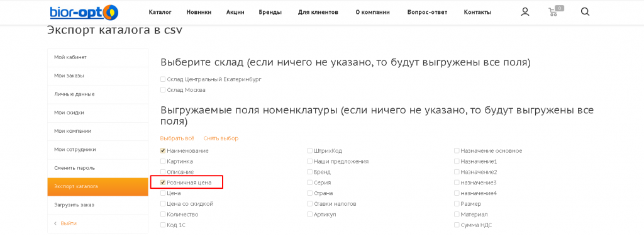The height and width of the screenshot is (236, 644).
Task: Check Наши предложения checkbox
Action: 309,162
